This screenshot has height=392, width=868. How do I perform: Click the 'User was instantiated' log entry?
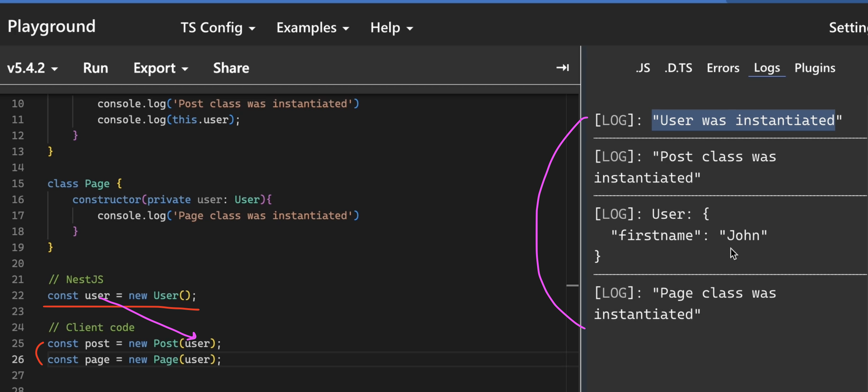pos(718,120)
